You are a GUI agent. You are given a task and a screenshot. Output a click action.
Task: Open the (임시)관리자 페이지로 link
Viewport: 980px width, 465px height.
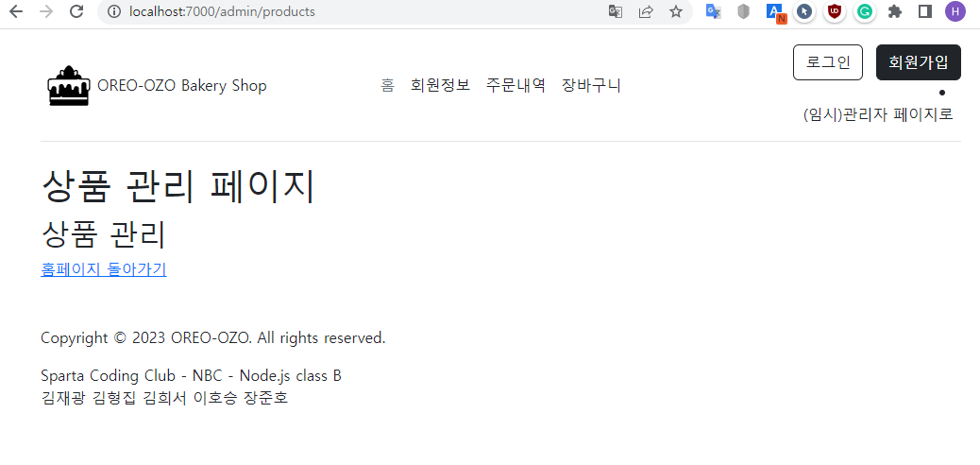tap(878, 115)
